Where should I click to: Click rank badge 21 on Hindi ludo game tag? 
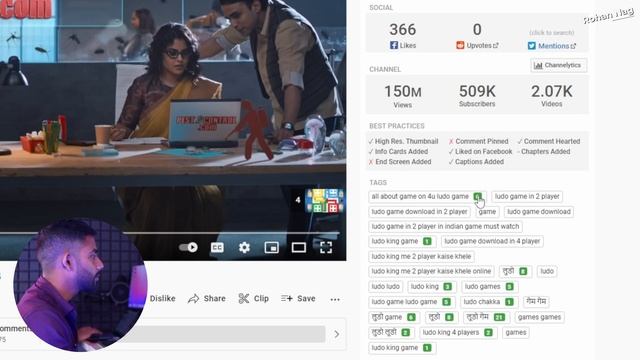[x=499, y=317]
